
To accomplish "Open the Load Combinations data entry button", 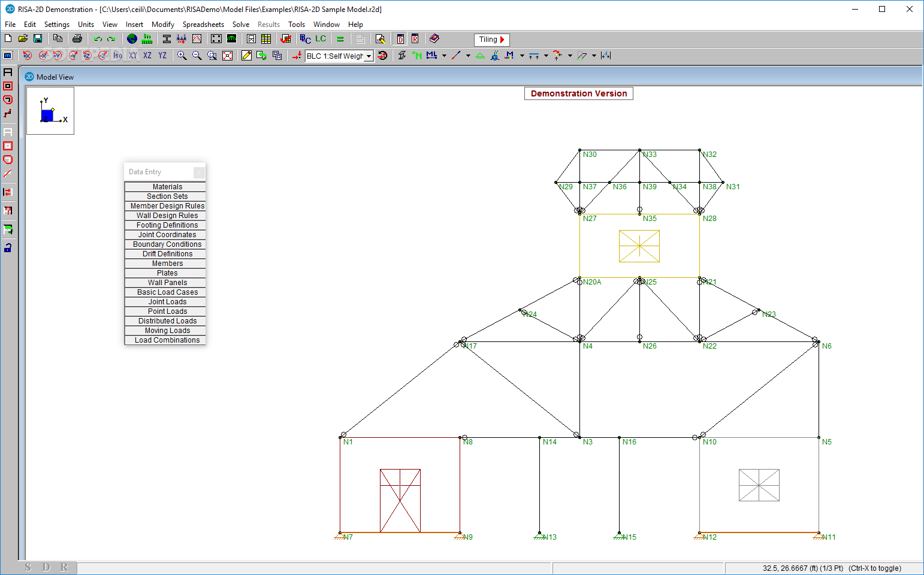I will [167, 340].
